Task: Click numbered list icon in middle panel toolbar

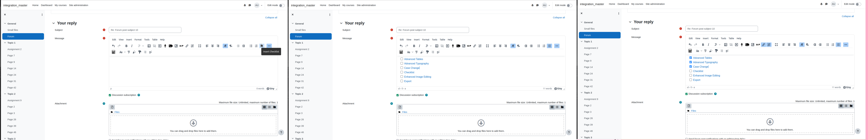Action: pos(544,46)
